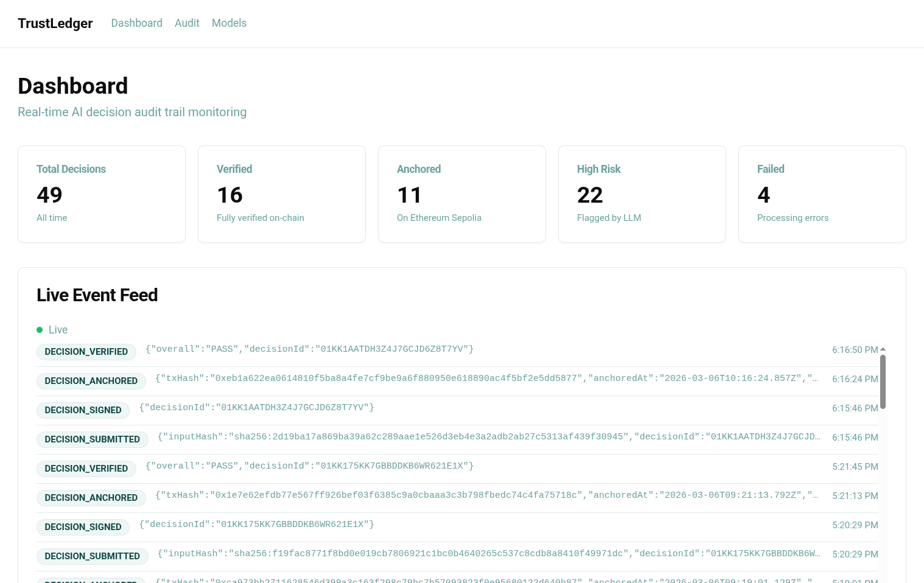
Task: Click the DECISION_SIGNED badge at 6:15:46 PM
Action: [83, 410]
